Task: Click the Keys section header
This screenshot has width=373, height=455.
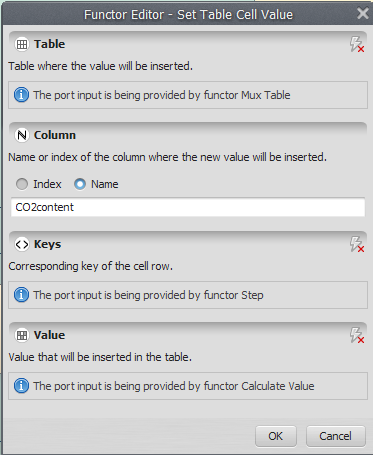Action: (188, 244)
